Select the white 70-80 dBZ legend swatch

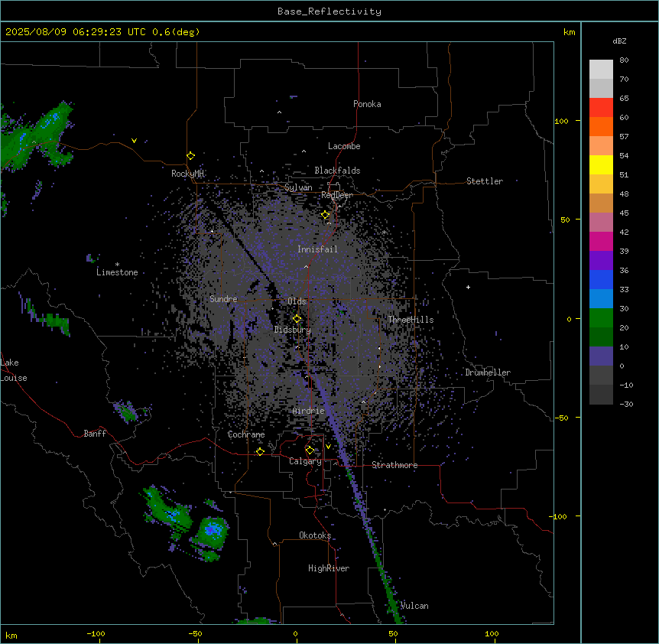(601, 70)
